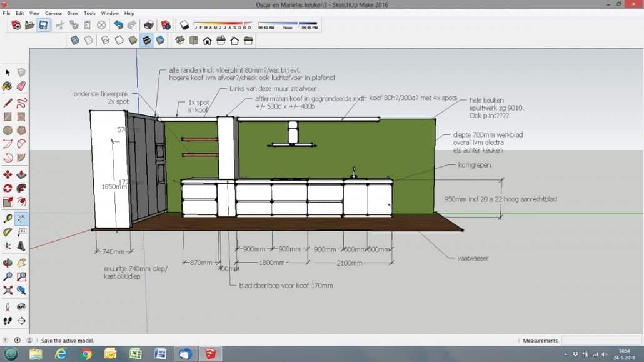Click the Measurements input box

click(600, 341)
